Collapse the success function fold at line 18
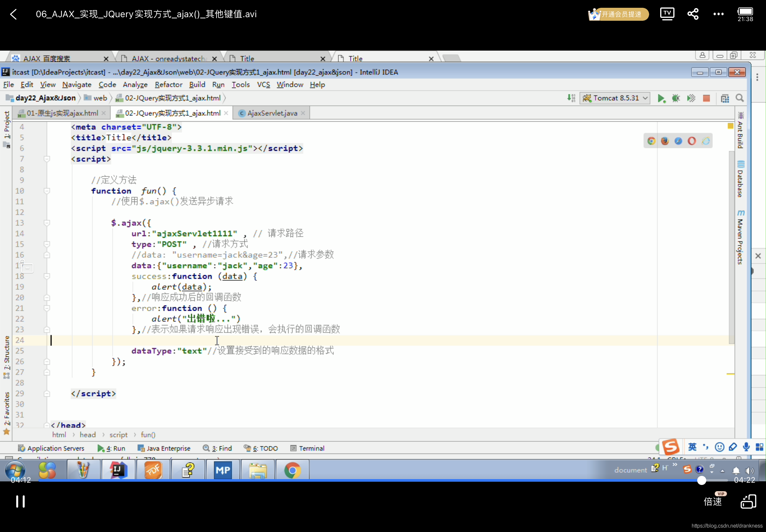 click(47, 276)
